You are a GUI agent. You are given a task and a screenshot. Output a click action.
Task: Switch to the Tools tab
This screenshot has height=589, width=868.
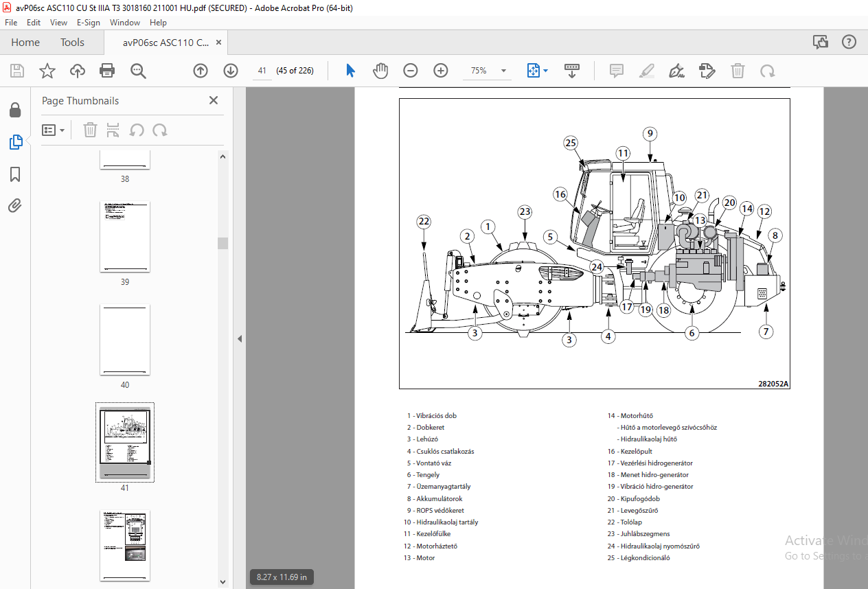72,42
